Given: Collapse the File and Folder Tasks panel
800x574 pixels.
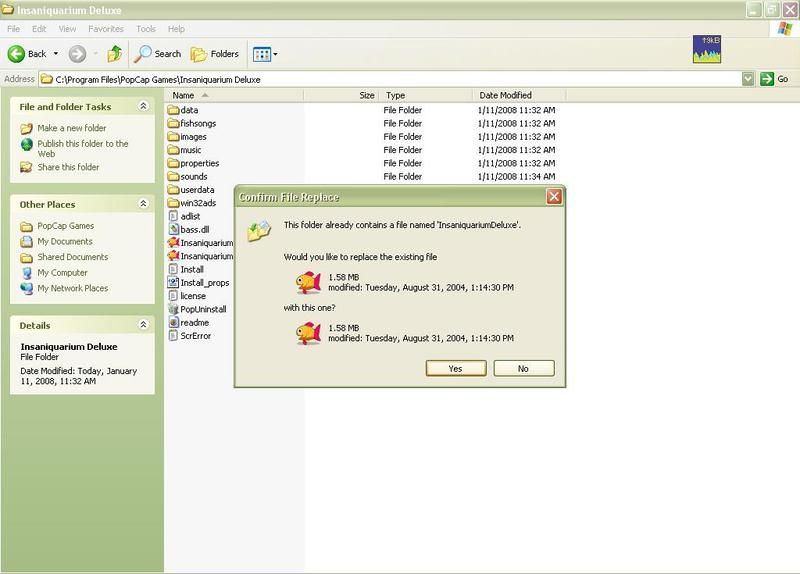Looking at the screenshot, I should [x=143, y=106].
